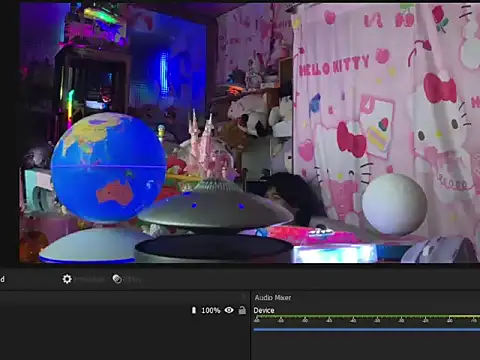Adjust the blue Device volume slider
This screenshot has height=360, width=480.
pos(367,330)
